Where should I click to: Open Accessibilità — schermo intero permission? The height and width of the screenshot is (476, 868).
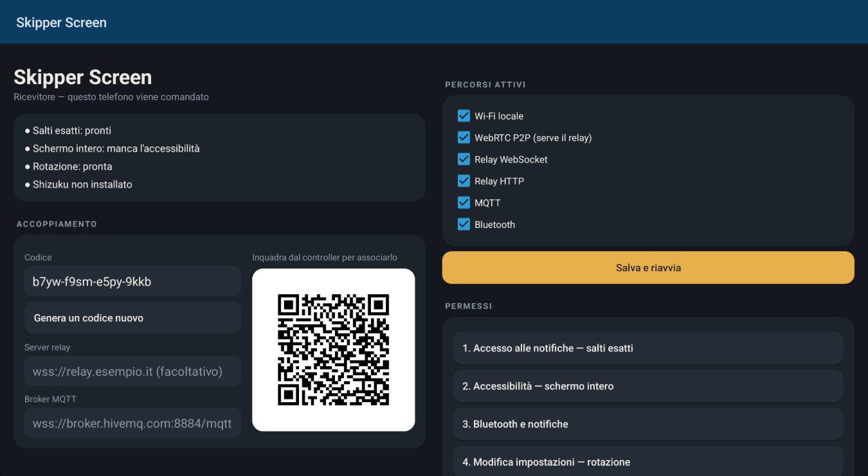(648, 386)
